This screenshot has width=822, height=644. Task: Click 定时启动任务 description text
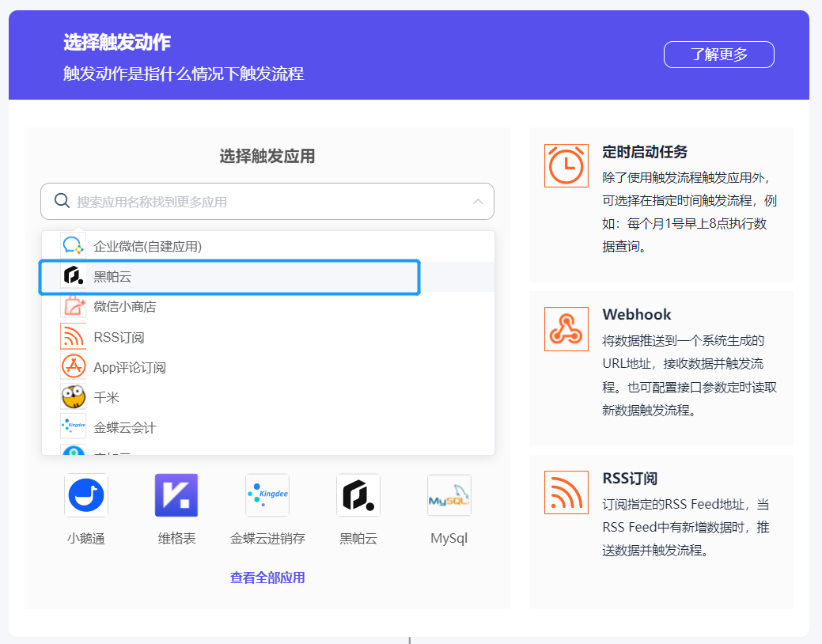pyautogui.click(x=689, y=212)
